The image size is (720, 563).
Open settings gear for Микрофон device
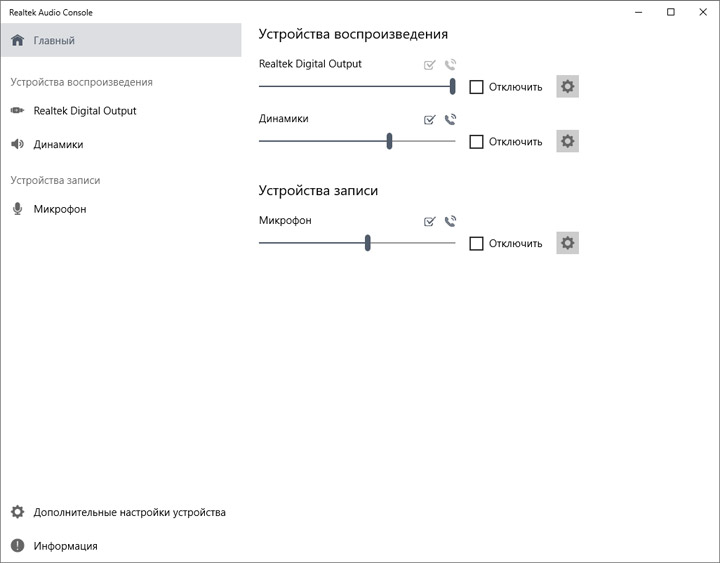click(x=568, y=243)
